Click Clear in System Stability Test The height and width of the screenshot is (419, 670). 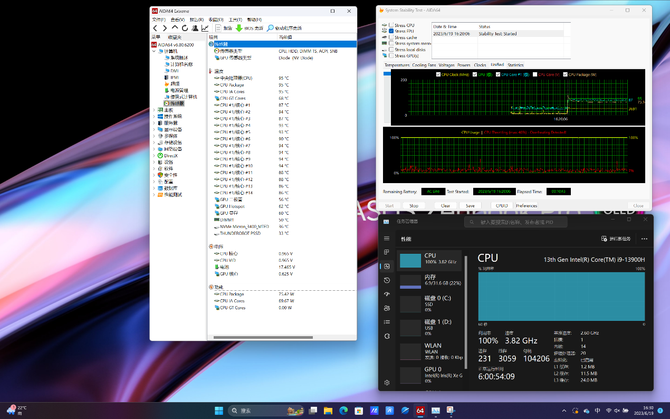tap(445, 206)
